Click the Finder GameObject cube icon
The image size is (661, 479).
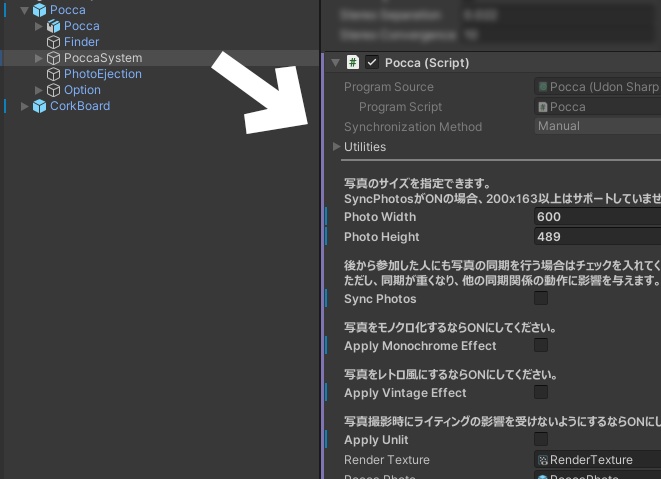tap(54, 42)
